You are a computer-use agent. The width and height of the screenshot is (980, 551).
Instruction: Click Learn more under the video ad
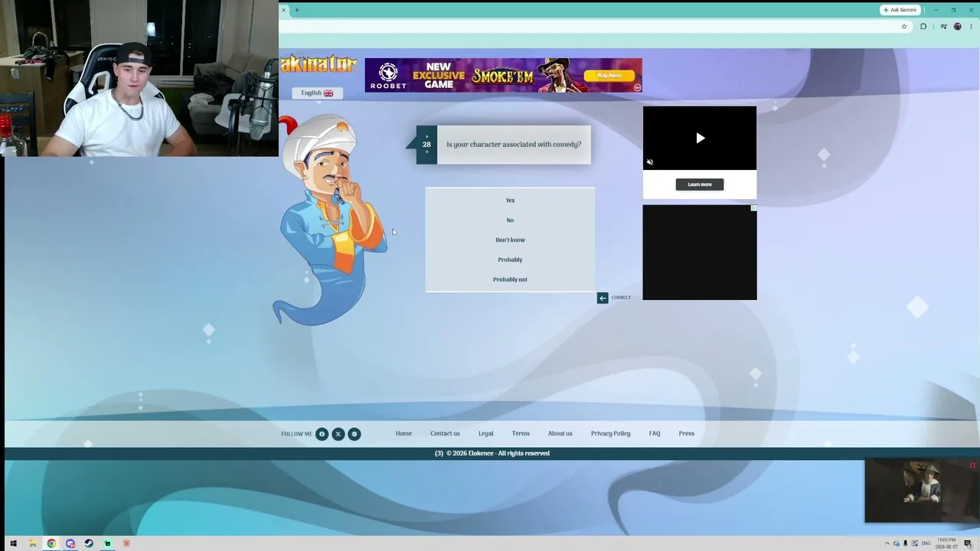(700, 184)
